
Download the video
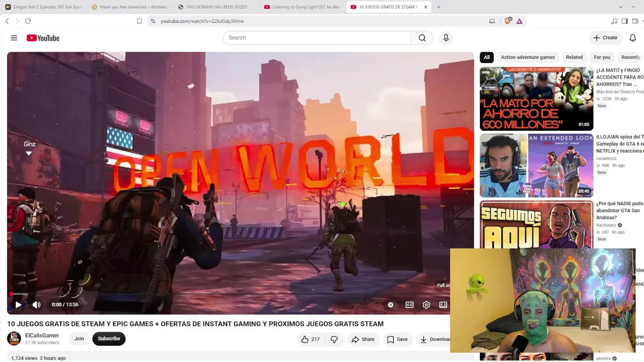435,339
